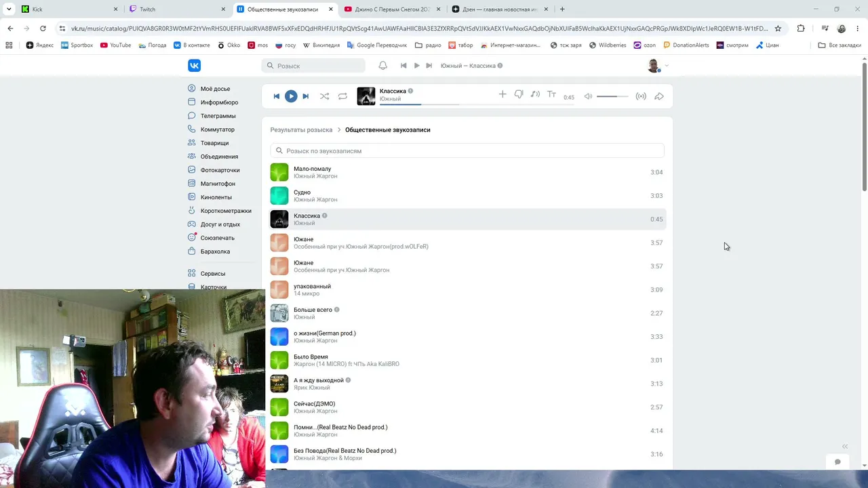Screen dimensions: 868x488
Task: Play the track Было Время
Action: tap(467, 361)
